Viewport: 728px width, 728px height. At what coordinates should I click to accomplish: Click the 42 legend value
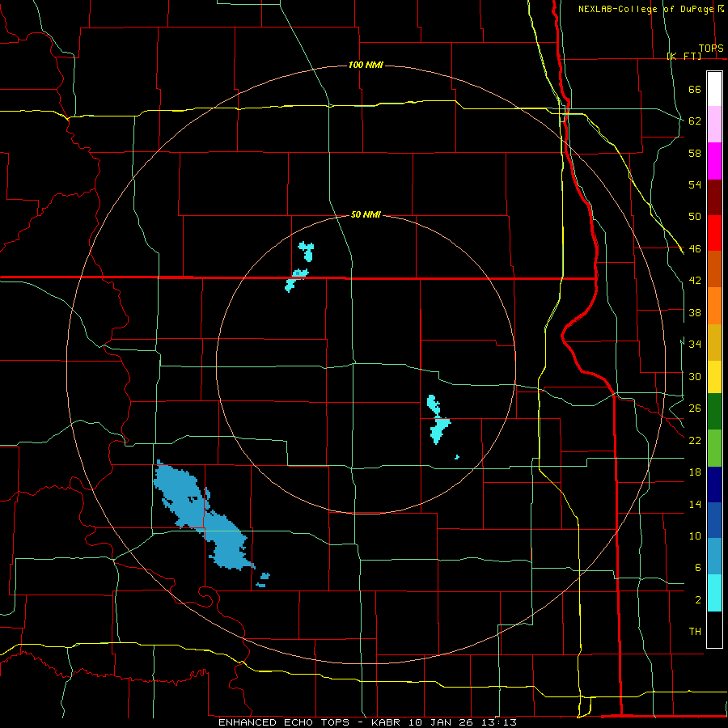point(695,281)
